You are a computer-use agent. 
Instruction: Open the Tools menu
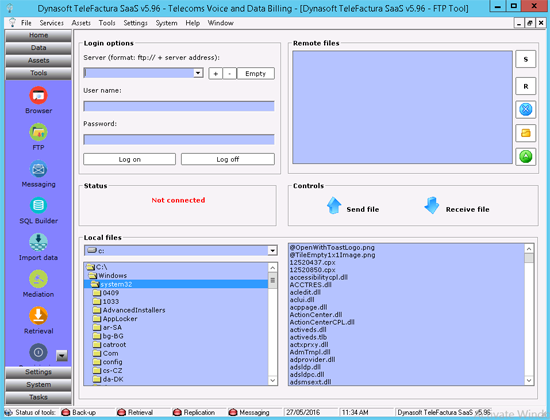107,23
